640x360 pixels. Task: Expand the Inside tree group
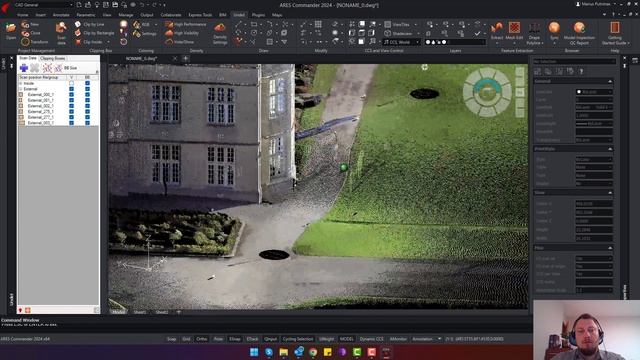pos(21,83)
